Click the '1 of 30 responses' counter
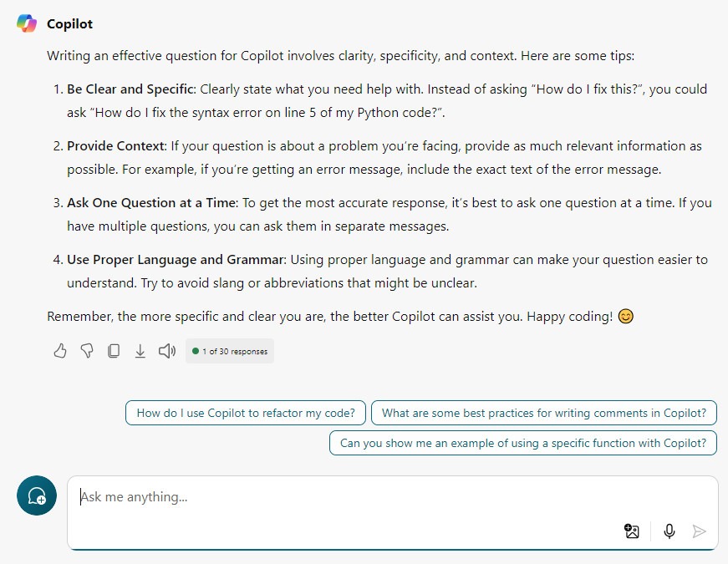Viewport: 728px width, 564px height. 230,352
